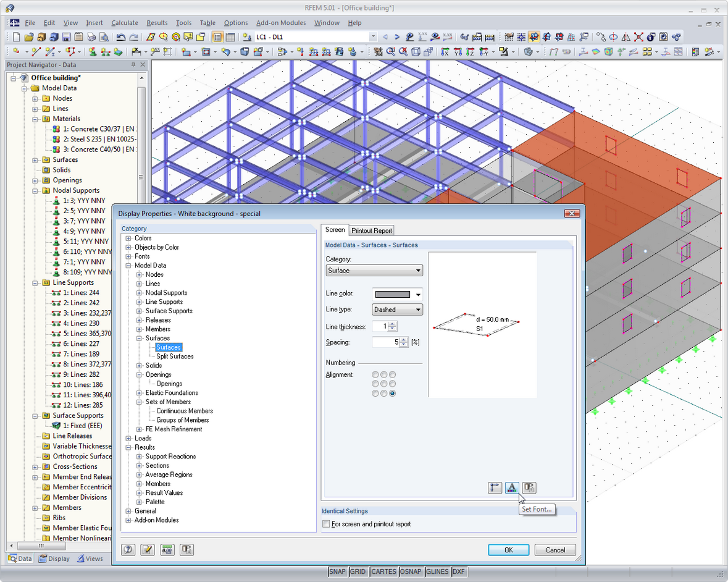The image size is (728, 582).
Task: Click the icon right of Set Font
Action: pyautogui.click(x=529, y=487)
